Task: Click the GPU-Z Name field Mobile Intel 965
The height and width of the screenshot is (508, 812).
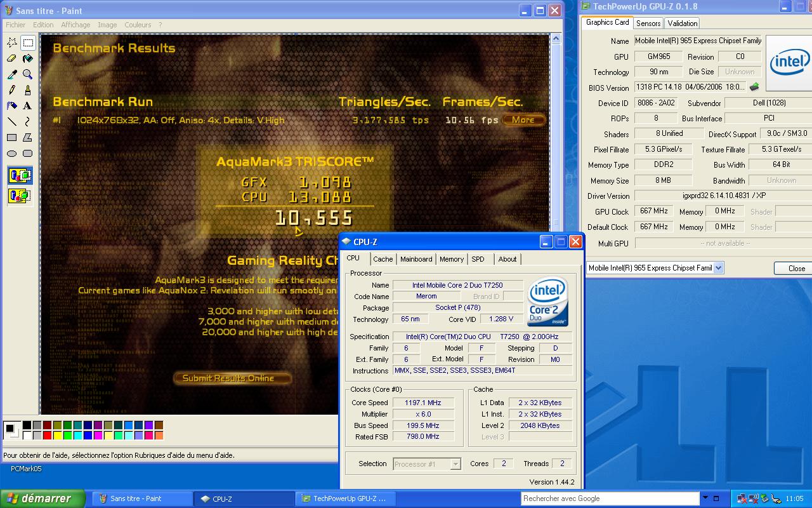Action: (x=698, y=41)
